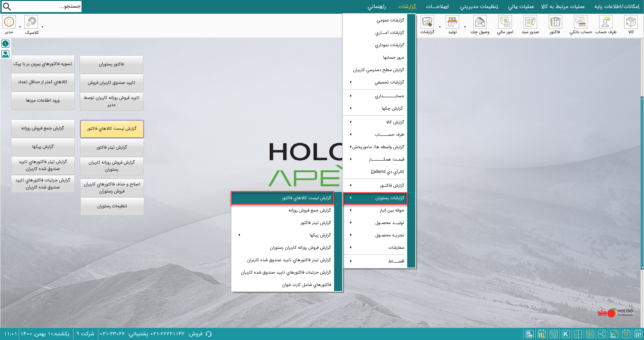Select the کلاسیک theme palette icon
This screenshot has width=644, height=340.
[31, 22]
